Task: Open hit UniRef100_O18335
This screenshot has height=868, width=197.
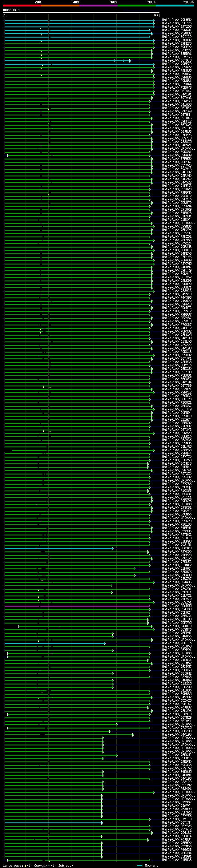Action: [177, 684]
